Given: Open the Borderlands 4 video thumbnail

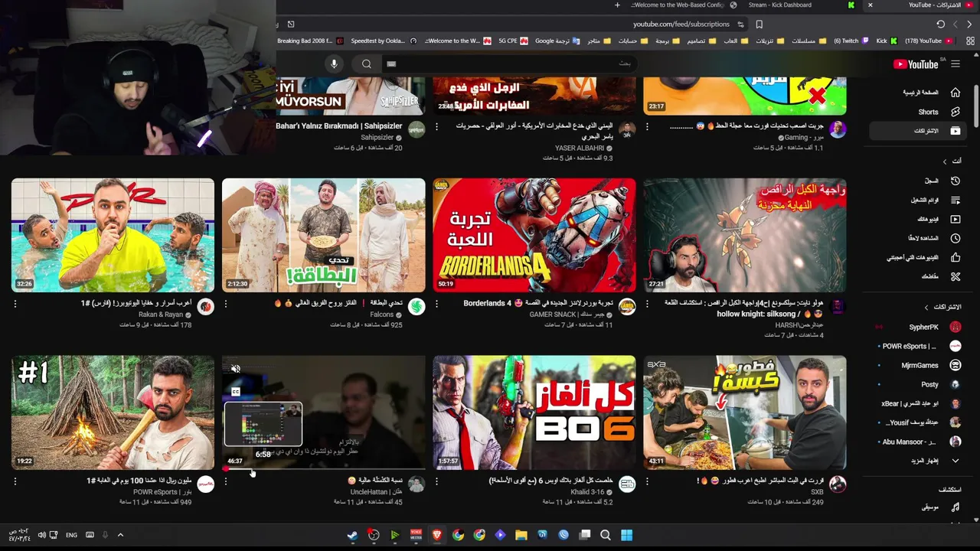Looking at the screenshot, I should [x=534, y=235].
